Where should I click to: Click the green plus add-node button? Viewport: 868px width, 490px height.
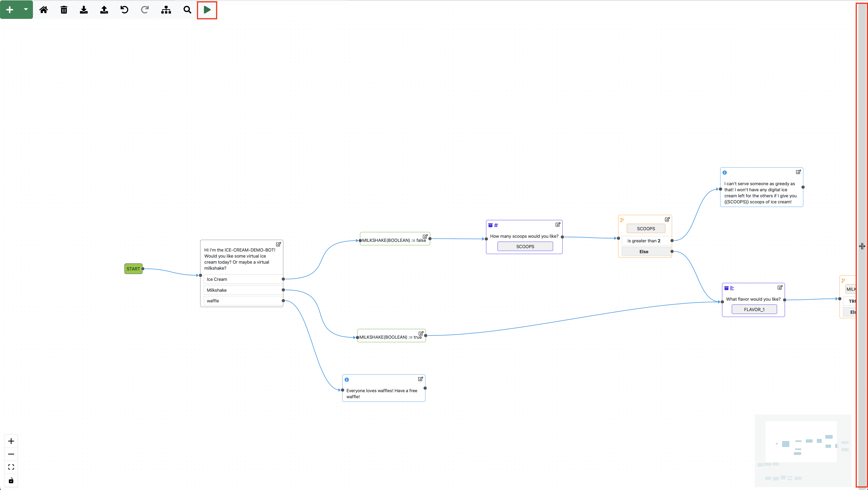click(10, 10)
